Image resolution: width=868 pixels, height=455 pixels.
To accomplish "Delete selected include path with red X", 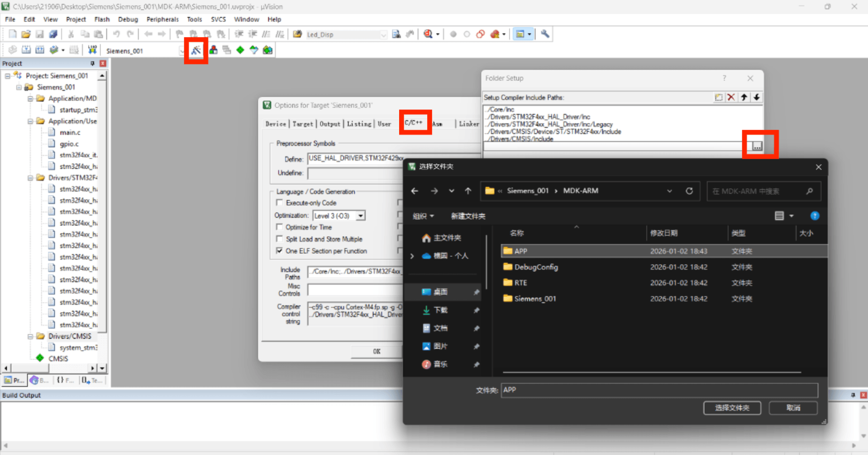I will coord(731,97).
